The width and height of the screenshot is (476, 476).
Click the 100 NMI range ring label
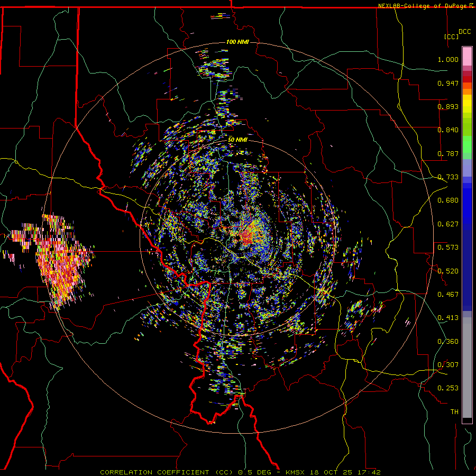(x=237, y=42)
